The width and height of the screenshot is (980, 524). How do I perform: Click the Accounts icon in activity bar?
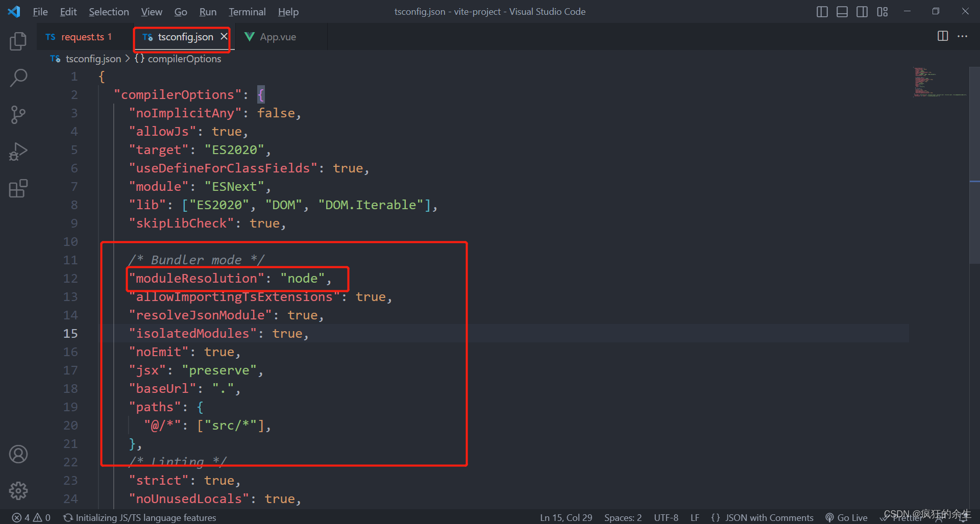point(18,454)
